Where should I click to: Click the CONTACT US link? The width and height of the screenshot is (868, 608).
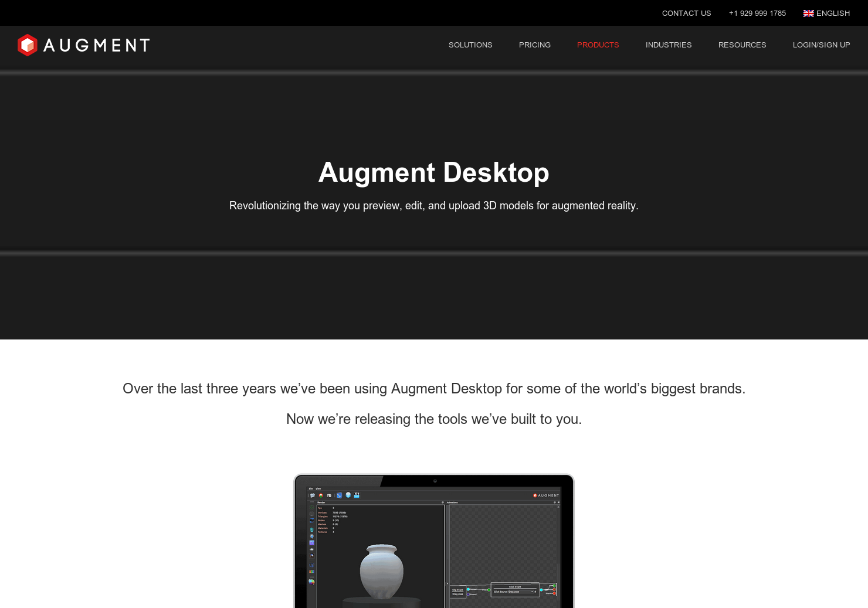(x=686, y=13)
